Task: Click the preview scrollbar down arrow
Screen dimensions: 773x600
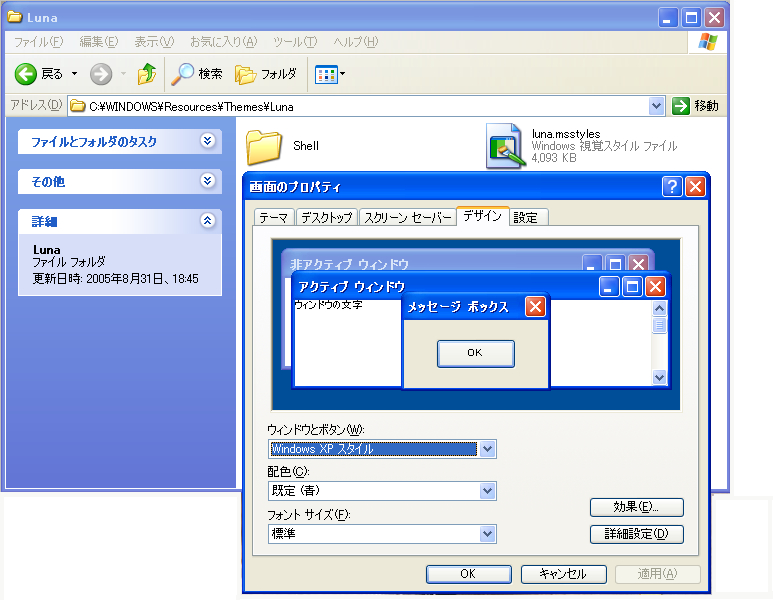Action: coord(659,378)
